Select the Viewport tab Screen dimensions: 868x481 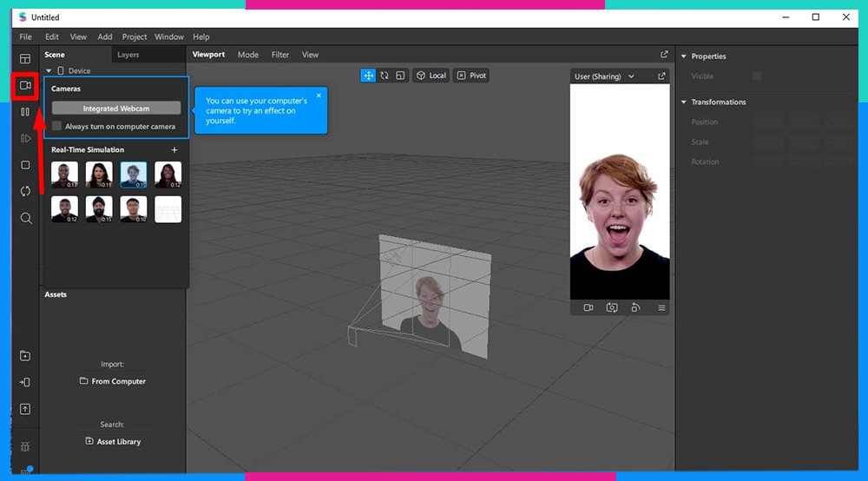(208, 55)
